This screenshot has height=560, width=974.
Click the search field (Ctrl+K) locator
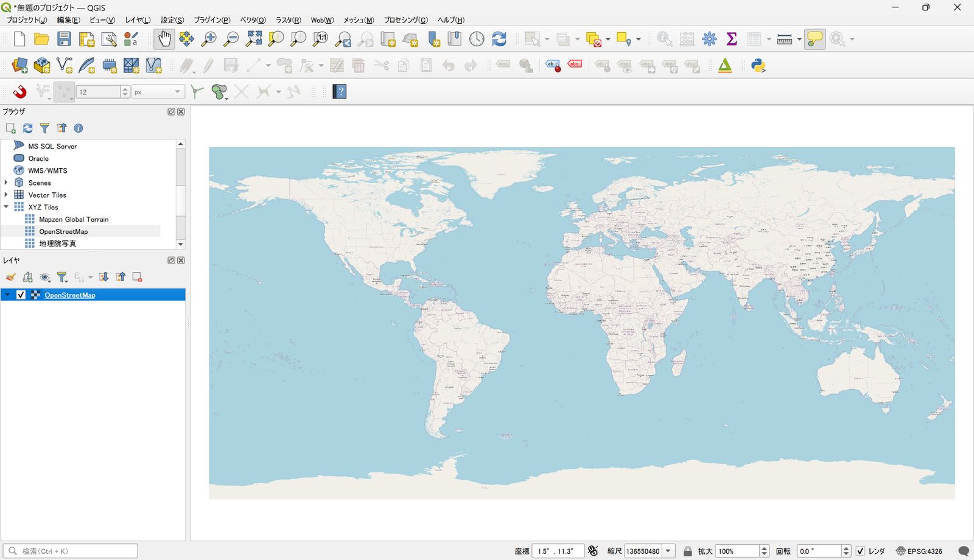(x=70, y=551)
